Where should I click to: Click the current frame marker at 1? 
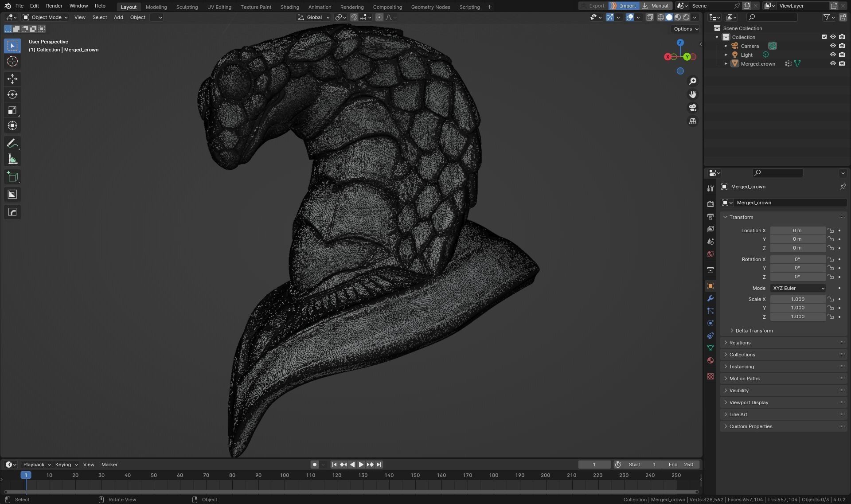pyautogui.click(x=26, y=475)
